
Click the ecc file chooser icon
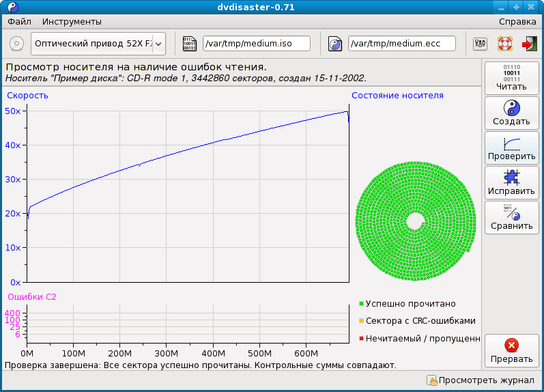[335, 44]
